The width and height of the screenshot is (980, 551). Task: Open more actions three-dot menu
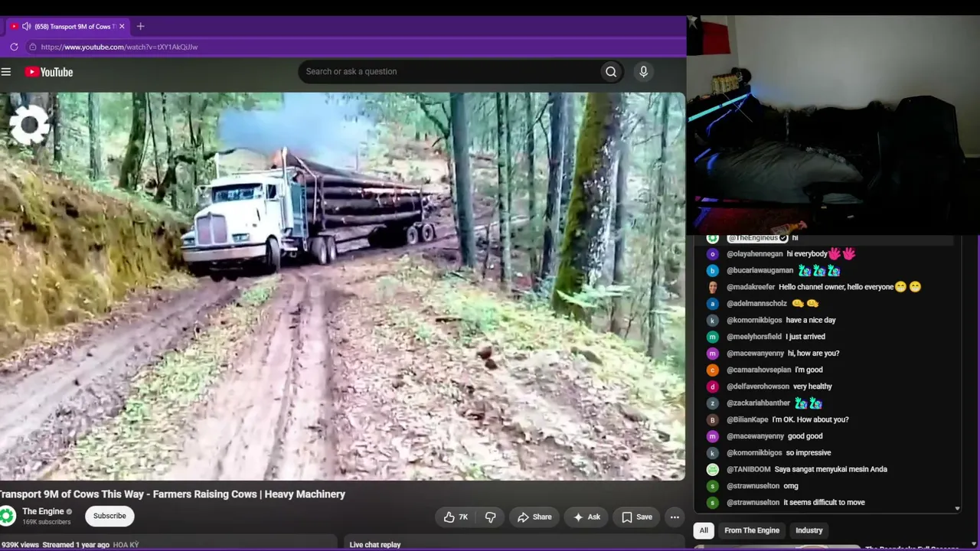(x=675, y=517)
